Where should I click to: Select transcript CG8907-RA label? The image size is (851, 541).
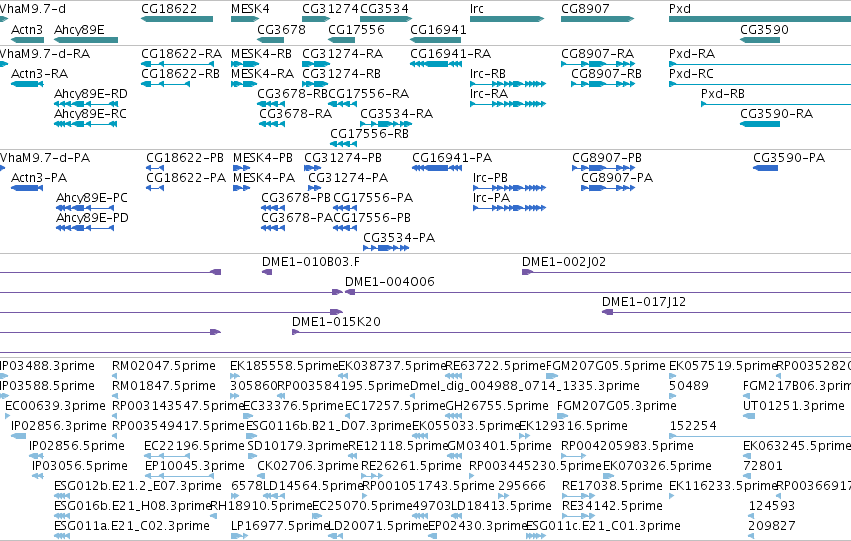click(598, 54)
